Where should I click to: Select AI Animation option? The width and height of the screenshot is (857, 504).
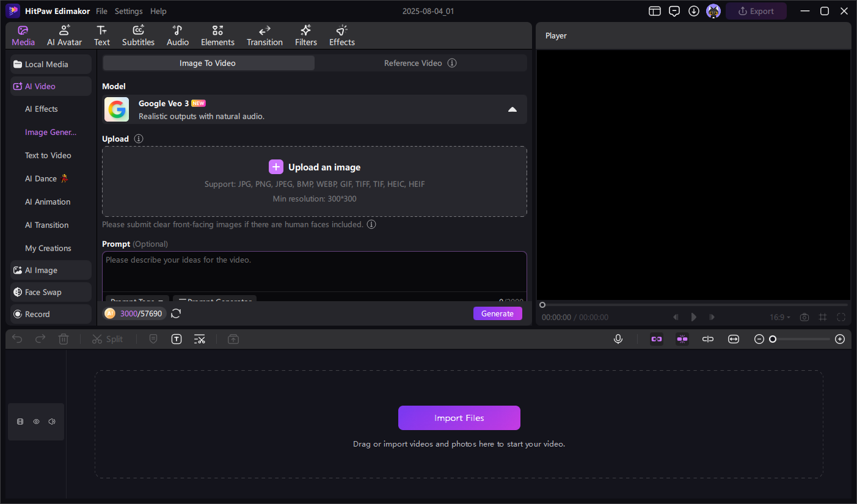coord(48,202)
